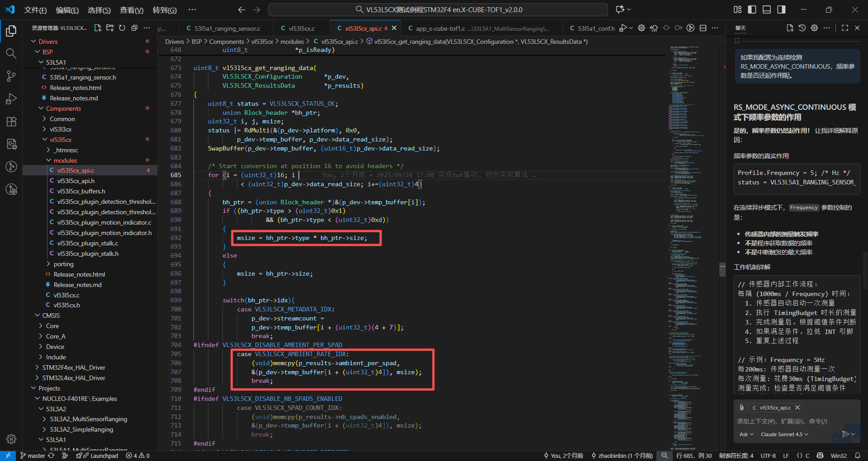
Task: Open the Search view in activity bar
Action: tap(11, 54)
